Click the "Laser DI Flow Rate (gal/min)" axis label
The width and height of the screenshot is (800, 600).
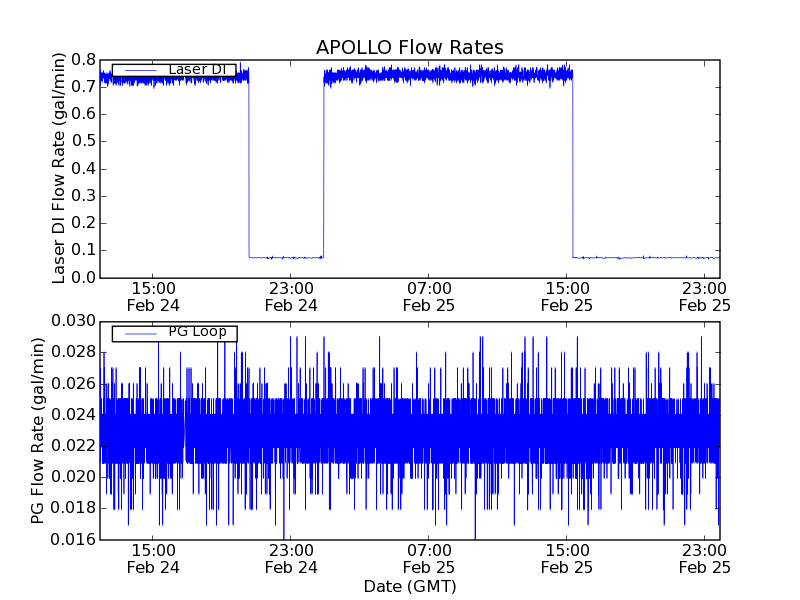pos(59,168)
